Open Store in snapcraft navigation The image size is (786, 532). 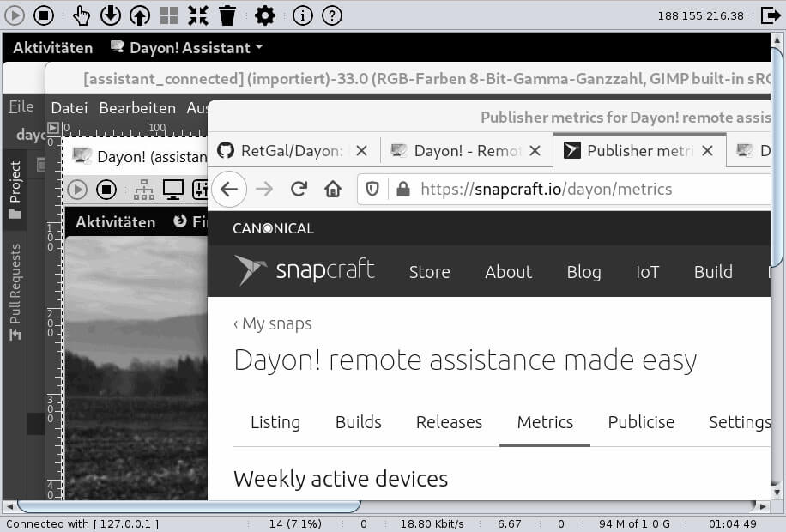tap(430, 272)
